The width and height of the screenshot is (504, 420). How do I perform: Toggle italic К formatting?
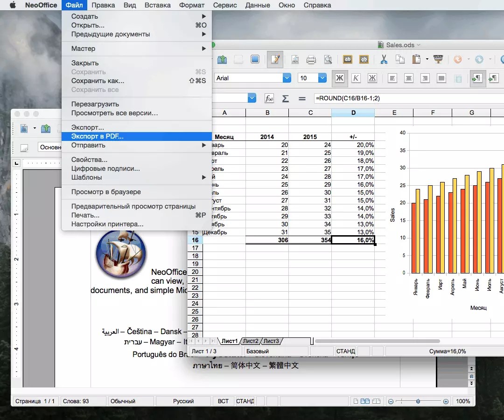[356, 78]
